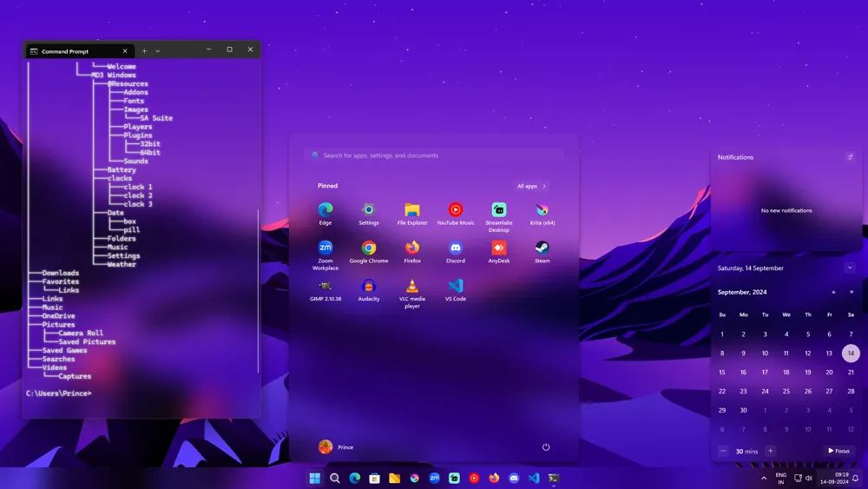Toggle do not disturb in Notifications panel
The image size is (868, 489).
(850, 157)
